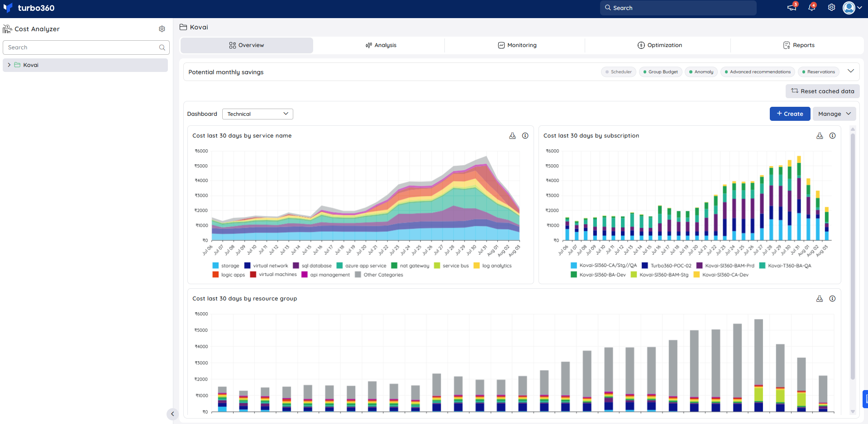Image resolution: width=868 pixels, height=424 pixels.
Task: Toggle logic apps legend entry
Action: pos(229,275)
